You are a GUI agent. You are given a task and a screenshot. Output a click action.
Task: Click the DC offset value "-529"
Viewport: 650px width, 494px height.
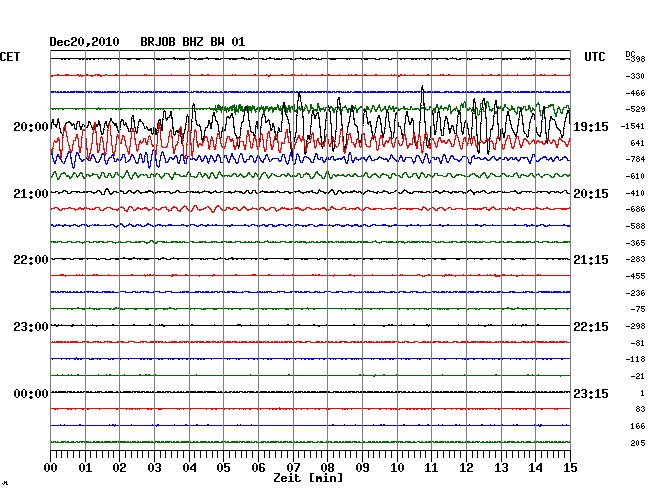pos(635,109)
